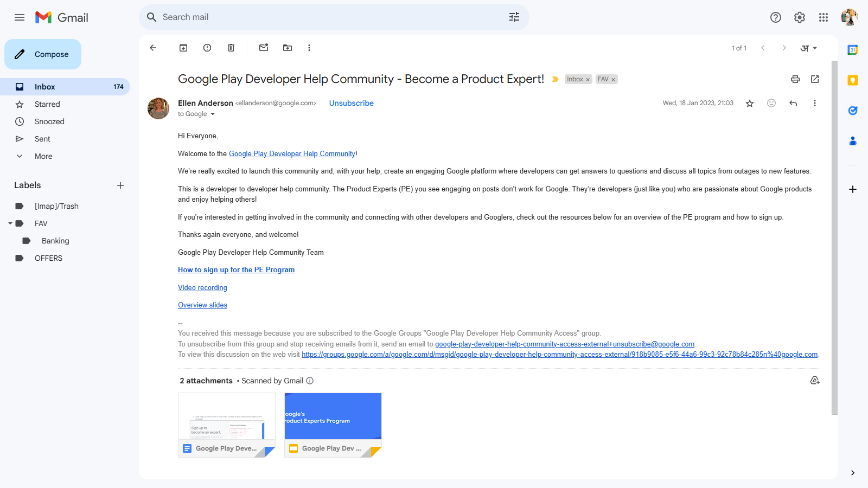Viewport: 868px width, 488px height.
Task: Click Ellen Anderson's profile picture
Action: (x=158, y=108)
